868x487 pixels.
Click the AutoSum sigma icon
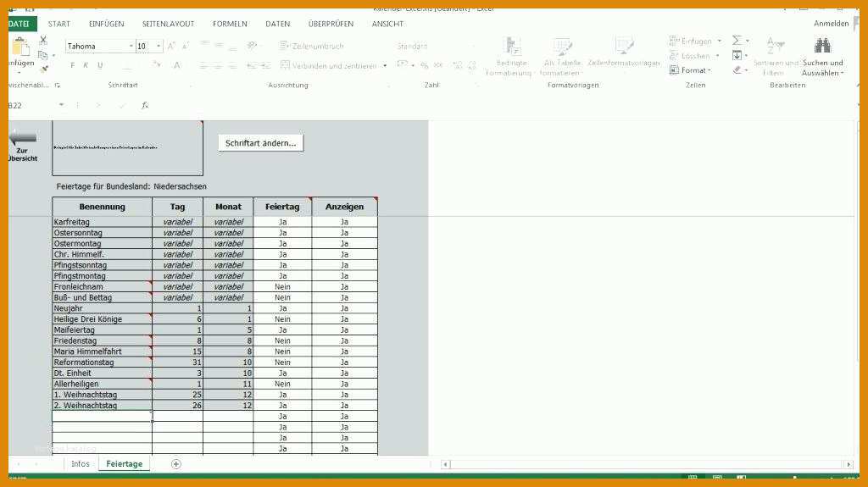tap(737, 41)
